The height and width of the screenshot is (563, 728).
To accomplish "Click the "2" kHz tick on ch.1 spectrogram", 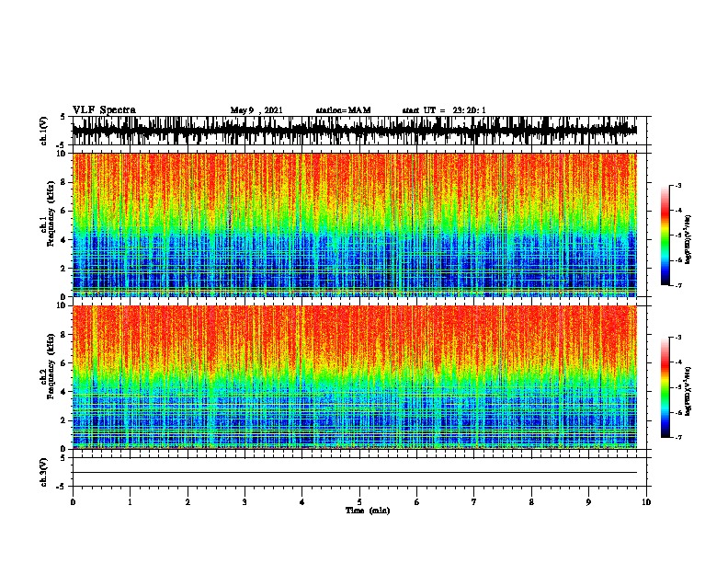I will [64, 268].
